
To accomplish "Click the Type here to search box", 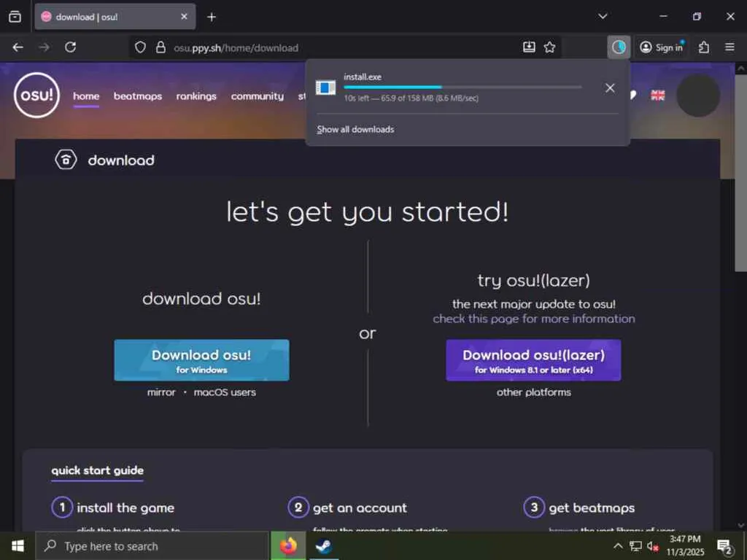I will click(x=152, y=546).
